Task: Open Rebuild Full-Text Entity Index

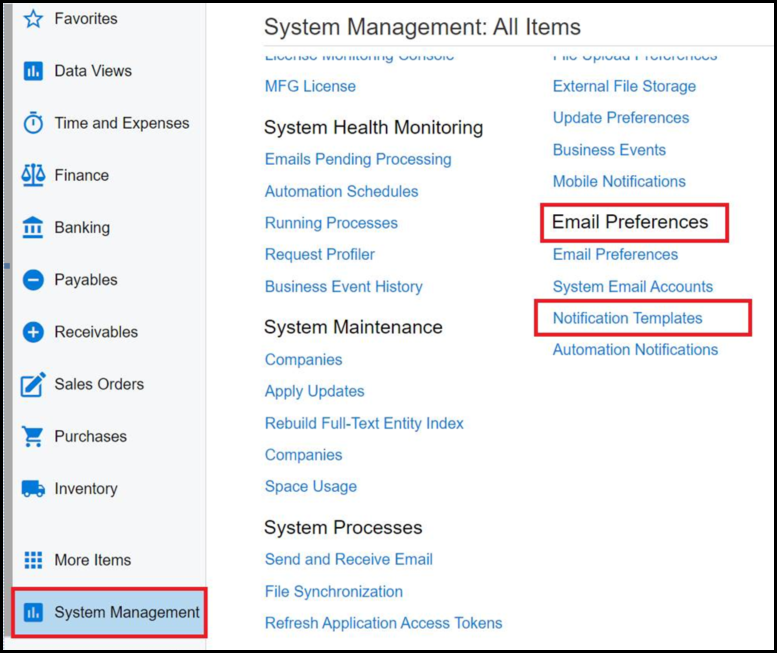Action: (x=364, y=423)
